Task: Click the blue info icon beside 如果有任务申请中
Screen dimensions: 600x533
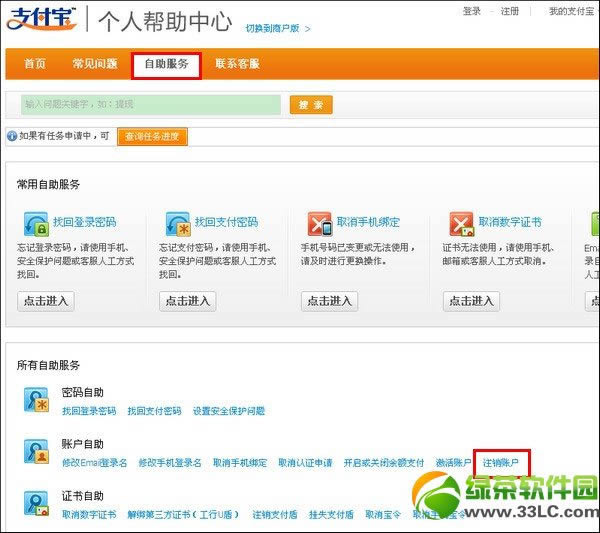Action: tap(12, 136)
